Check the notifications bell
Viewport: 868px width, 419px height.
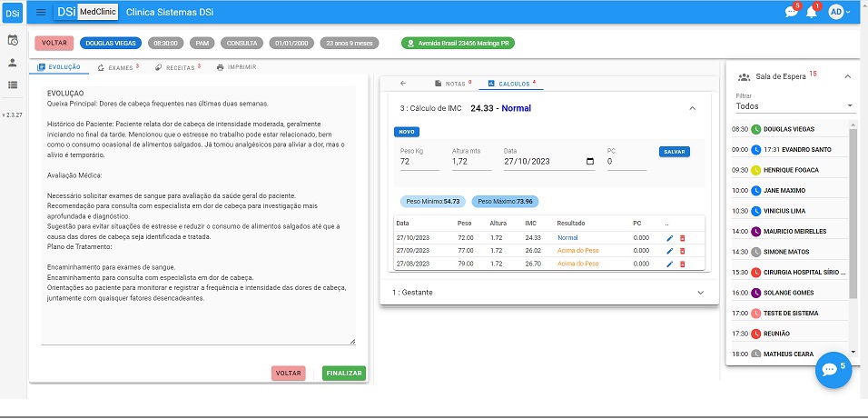pos(812,13)
